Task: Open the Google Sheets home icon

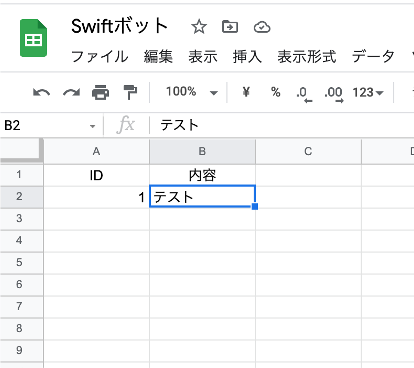Action: (33, 38)
